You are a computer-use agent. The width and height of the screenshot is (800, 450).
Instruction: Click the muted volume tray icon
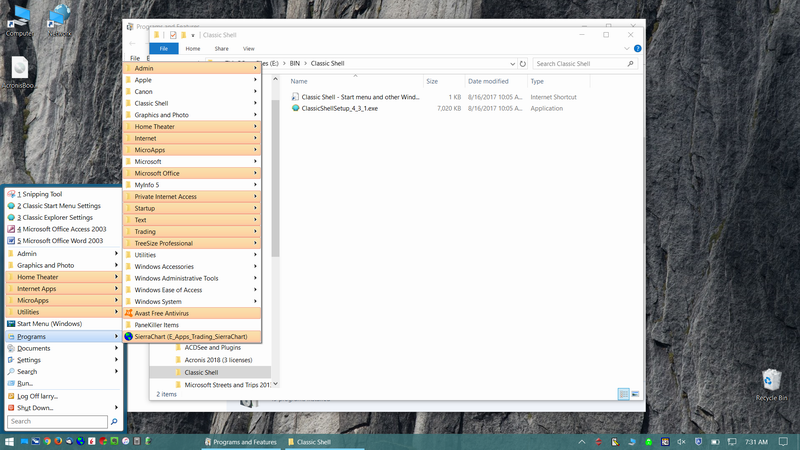[681, 442]
